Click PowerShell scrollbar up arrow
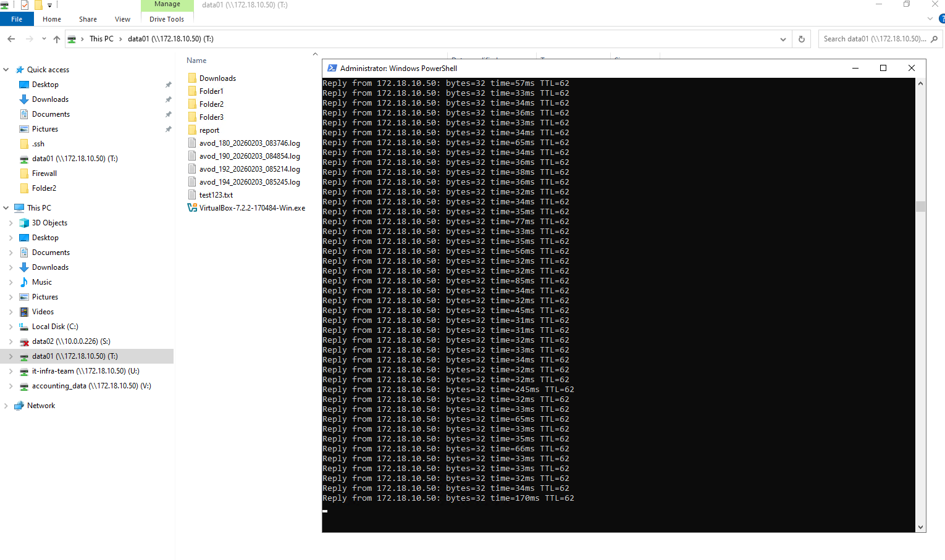This screenshot has width=945, height=560. click(920, 83)
